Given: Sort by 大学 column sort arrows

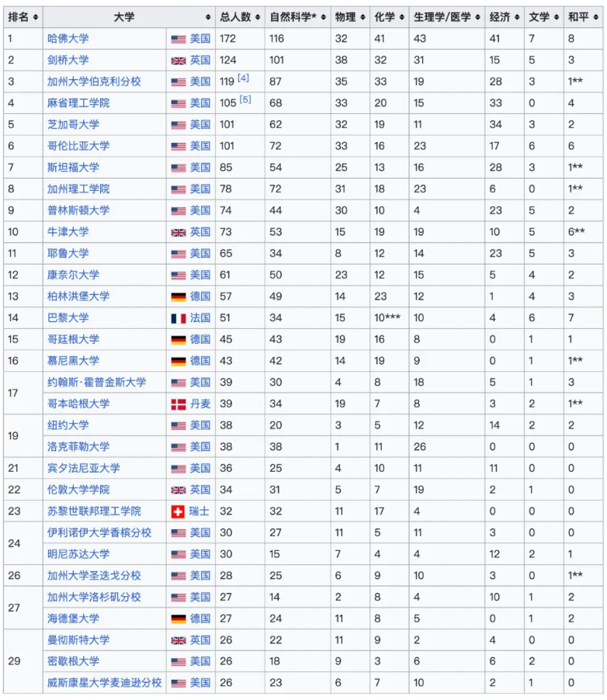Looking at the screenshot, I should coord(208,17).
